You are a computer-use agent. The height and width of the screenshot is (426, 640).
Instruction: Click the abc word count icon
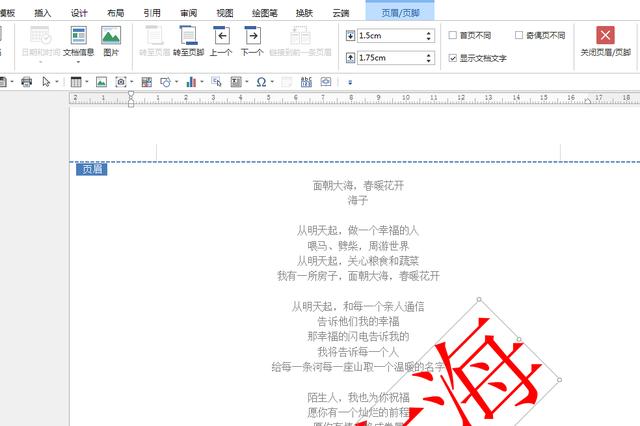[306, 82]
